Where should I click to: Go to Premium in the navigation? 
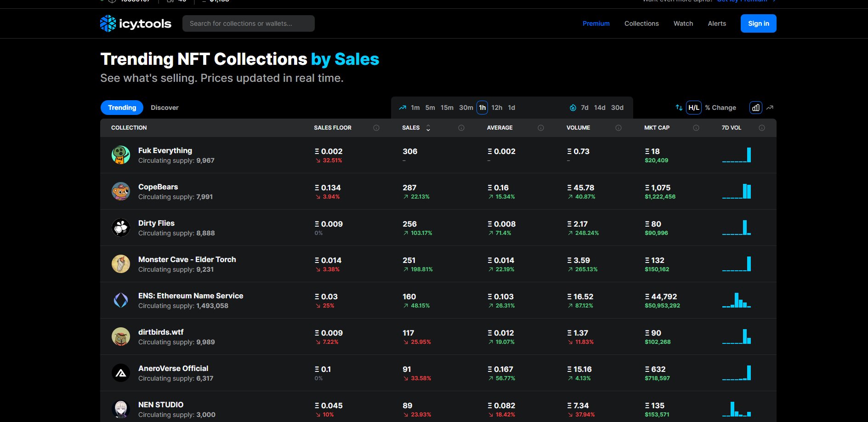pos(596,23)
